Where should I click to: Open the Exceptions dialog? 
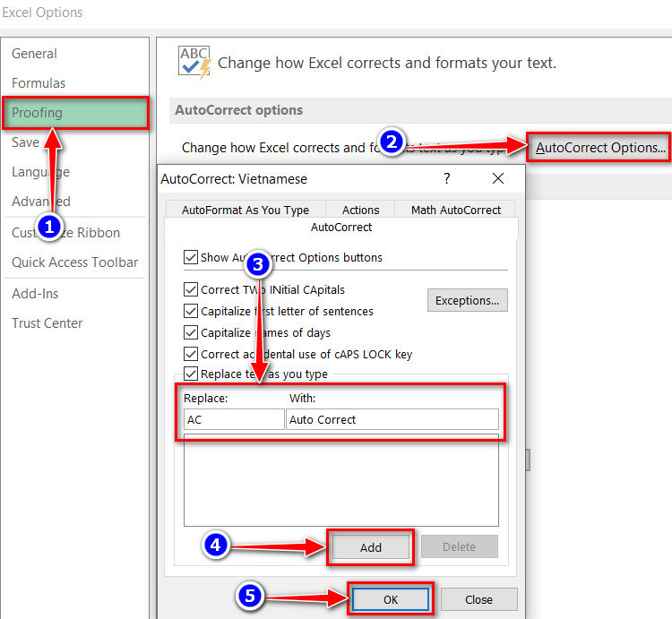(467, 300)
